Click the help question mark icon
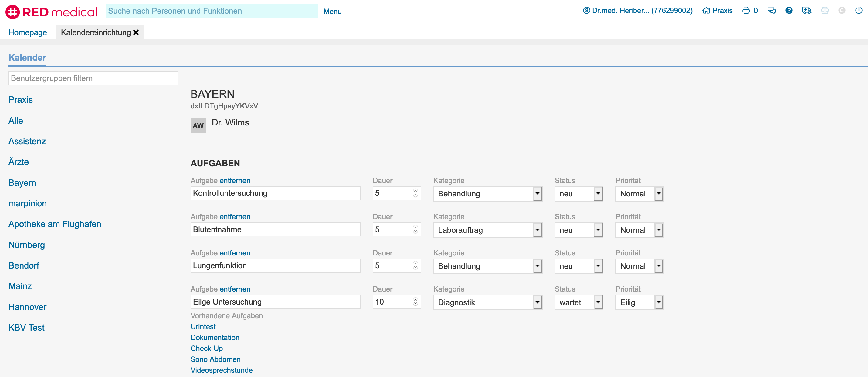The image size is (868, 377). pos(789,10)
